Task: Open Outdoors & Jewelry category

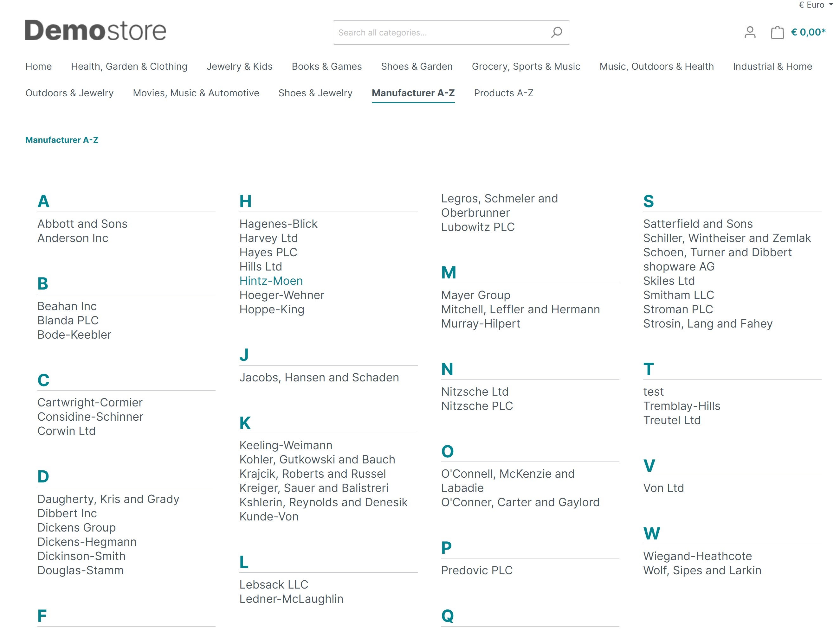Action: [x=69, y=93]
